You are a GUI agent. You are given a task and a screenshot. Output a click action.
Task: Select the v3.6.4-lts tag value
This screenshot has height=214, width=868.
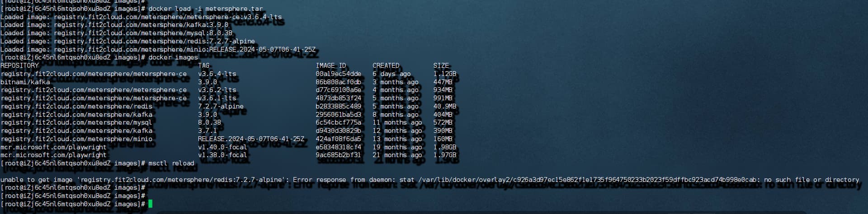pyautogui.click(x=217, y=74)
